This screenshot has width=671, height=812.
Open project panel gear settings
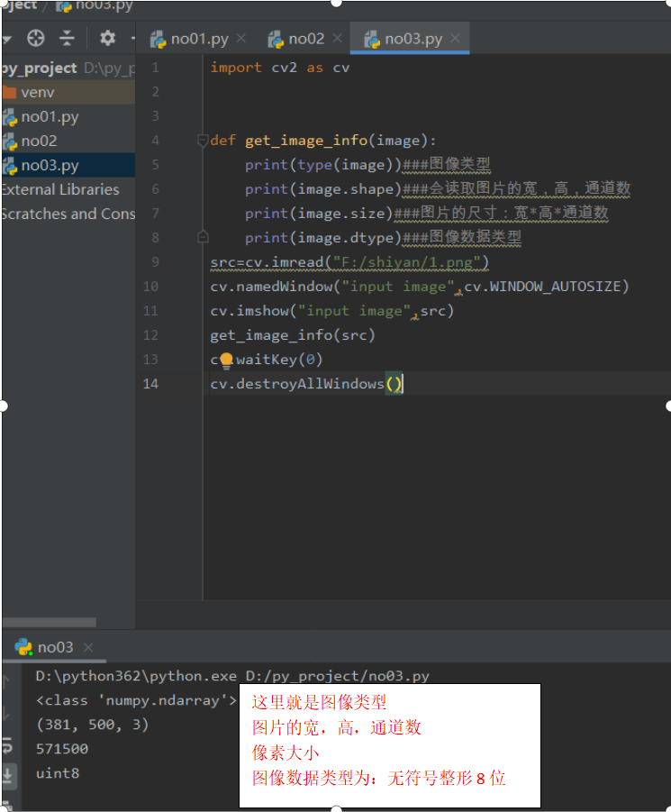point(107,39)
